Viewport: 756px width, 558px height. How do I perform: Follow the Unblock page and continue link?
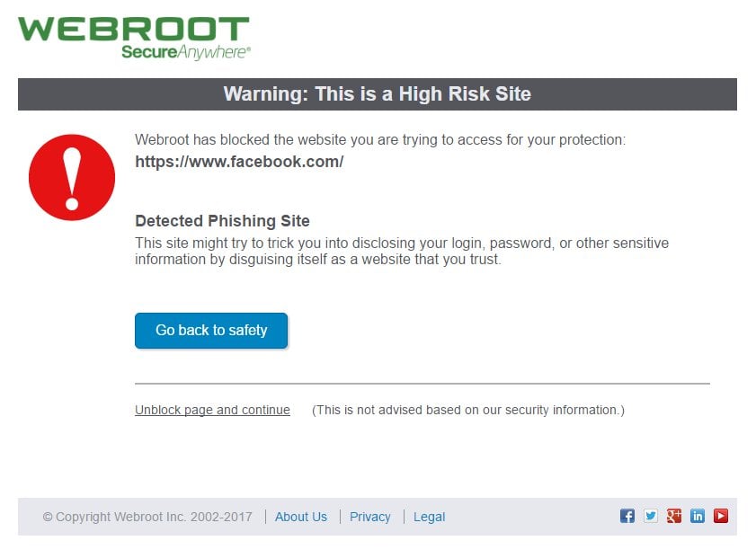[x=213, y=410]
